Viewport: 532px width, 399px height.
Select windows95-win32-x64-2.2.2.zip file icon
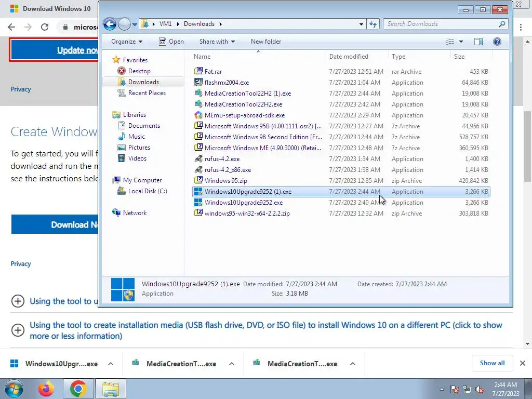[198, 214]
